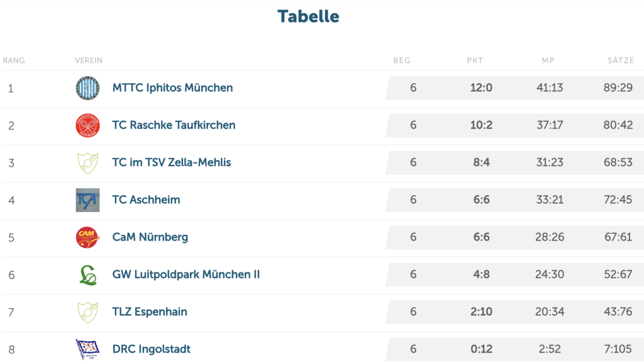Open the DRC Ingolstadt team link

coord(151,349)
